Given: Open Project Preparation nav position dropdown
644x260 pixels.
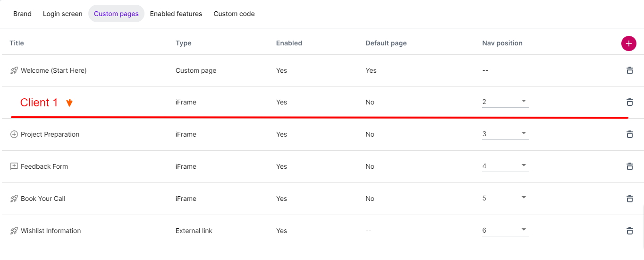Looking at the screenshot, I should point(505,134).
